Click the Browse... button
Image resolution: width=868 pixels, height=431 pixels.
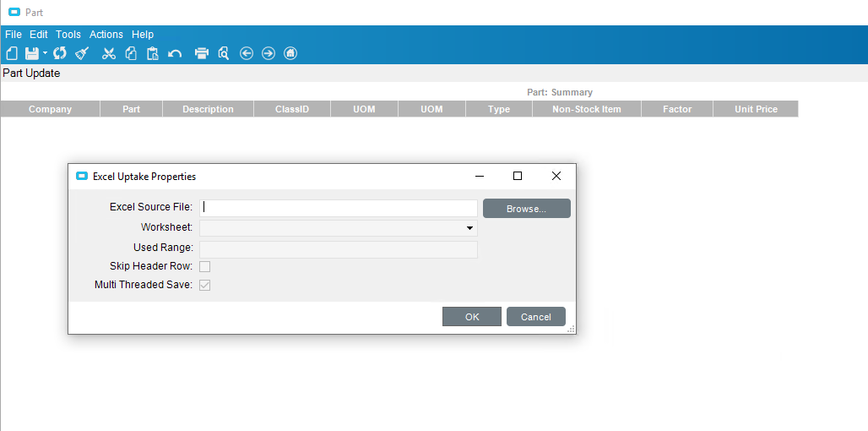coord(526,209)
